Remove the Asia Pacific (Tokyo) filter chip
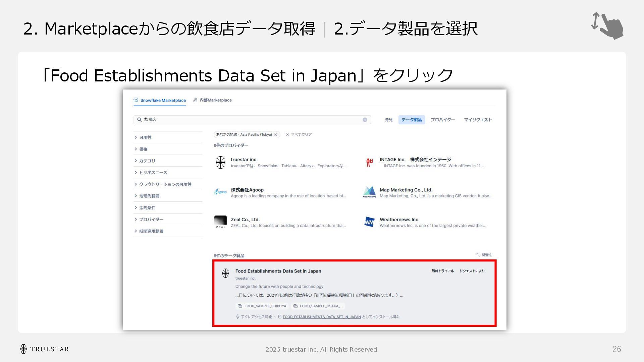Screen dimensions: 644x362 coord(276,135)
